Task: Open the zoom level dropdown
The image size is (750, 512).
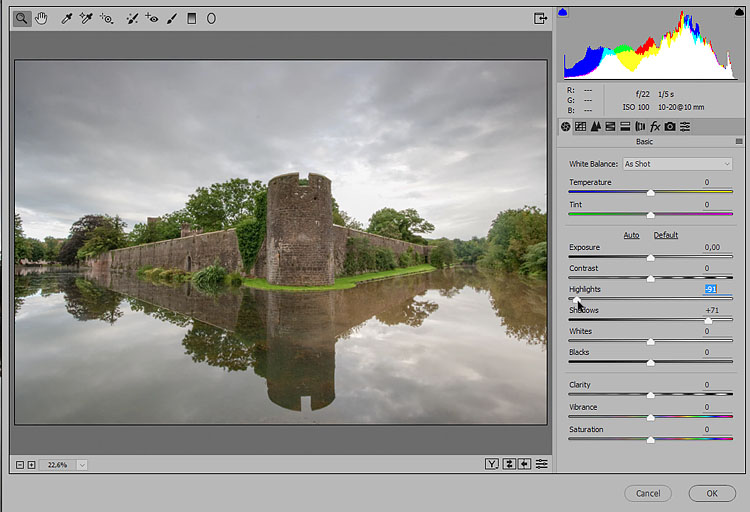Action: pos(81,464)
